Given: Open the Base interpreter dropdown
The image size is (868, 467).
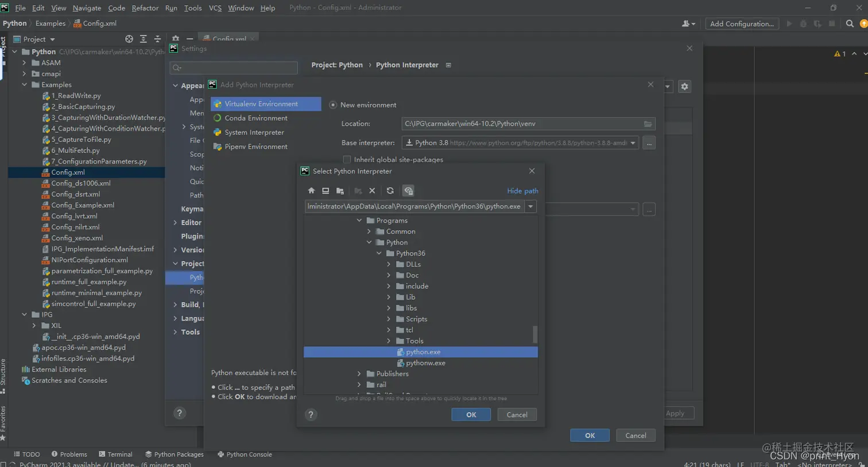Looking at the screenshot, I should click(x=633, y=143).
